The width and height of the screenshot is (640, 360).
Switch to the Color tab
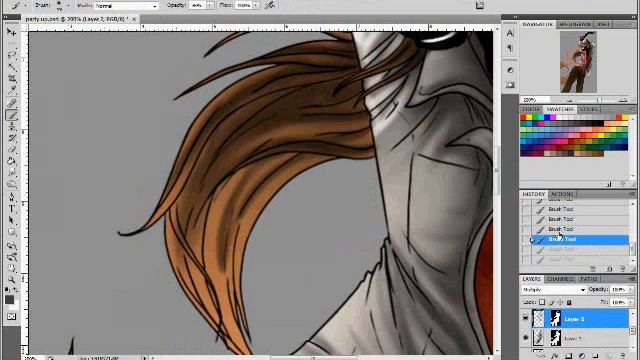[x=531, y=109]
